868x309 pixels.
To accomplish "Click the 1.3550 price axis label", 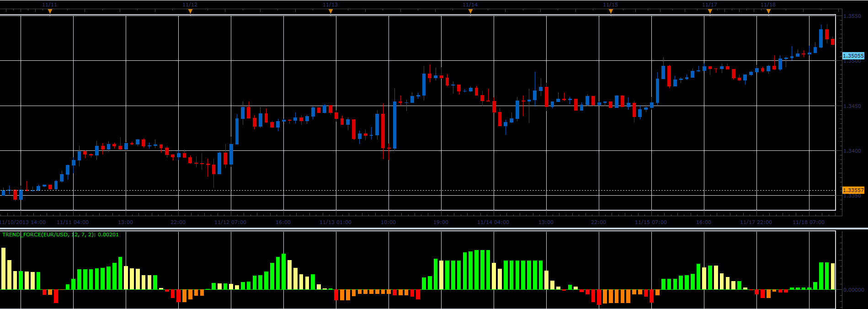I will pyautogui.click(x=852, y=16).
